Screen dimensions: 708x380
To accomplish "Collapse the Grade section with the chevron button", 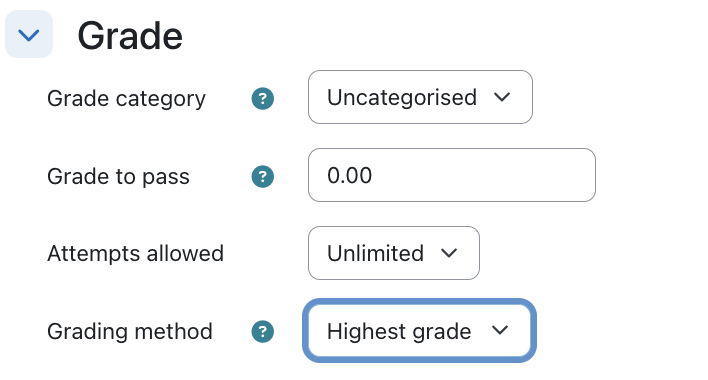I will [29, 34].
